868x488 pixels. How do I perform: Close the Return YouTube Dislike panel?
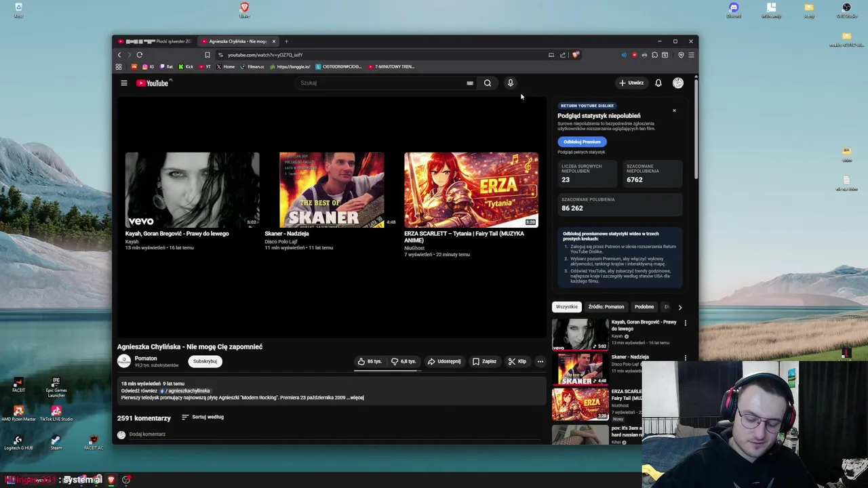(x=674, y=110)
